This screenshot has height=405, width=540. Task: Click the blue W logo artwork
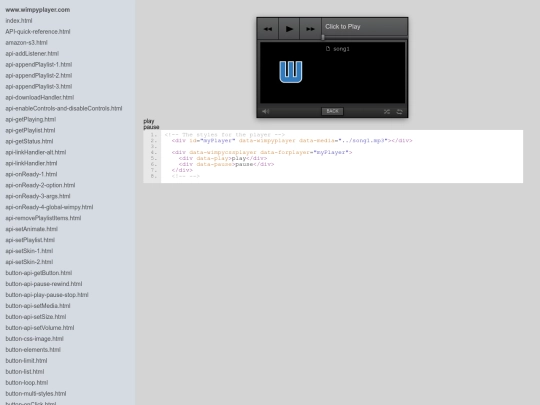pyautogui.click(x=291, y=72)
